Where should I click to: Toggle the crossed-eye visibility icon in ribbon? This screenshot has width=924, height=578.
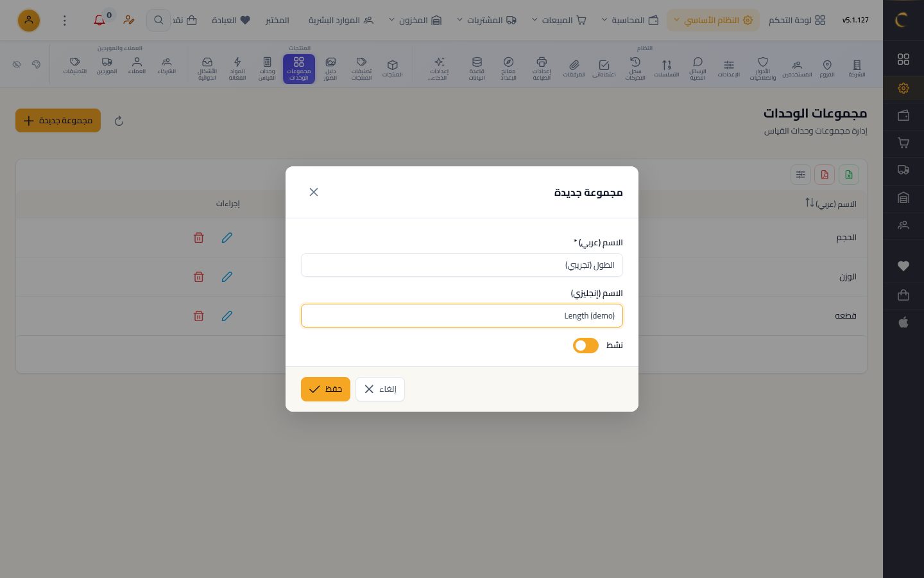coord(17,64)
